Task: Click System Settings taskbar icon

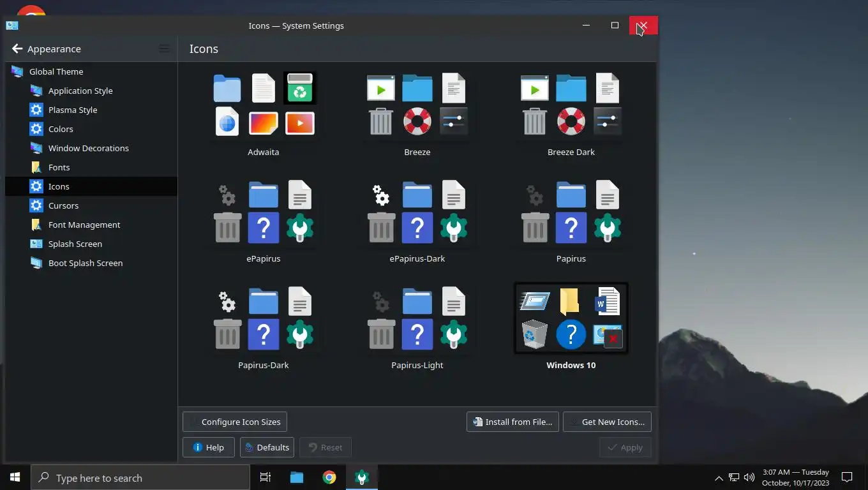Action: [x=362, y=477]
